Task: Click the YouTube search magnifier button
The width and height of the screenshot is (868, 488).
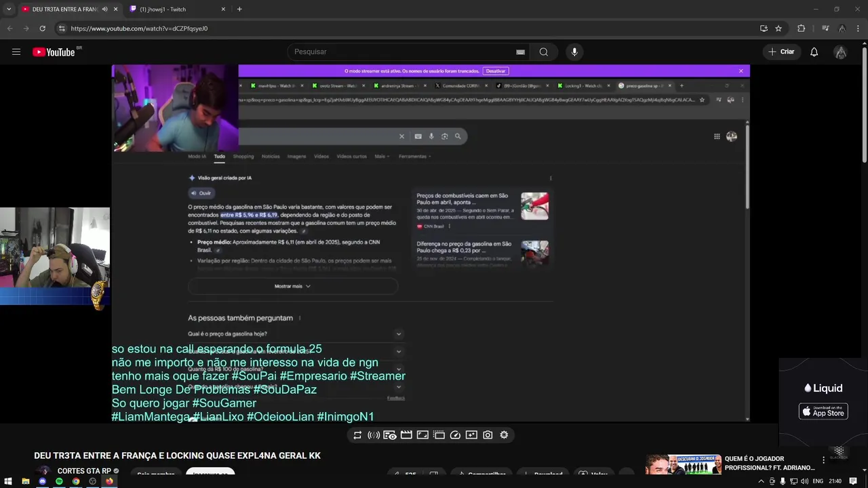Action: (x=544, y=52)
